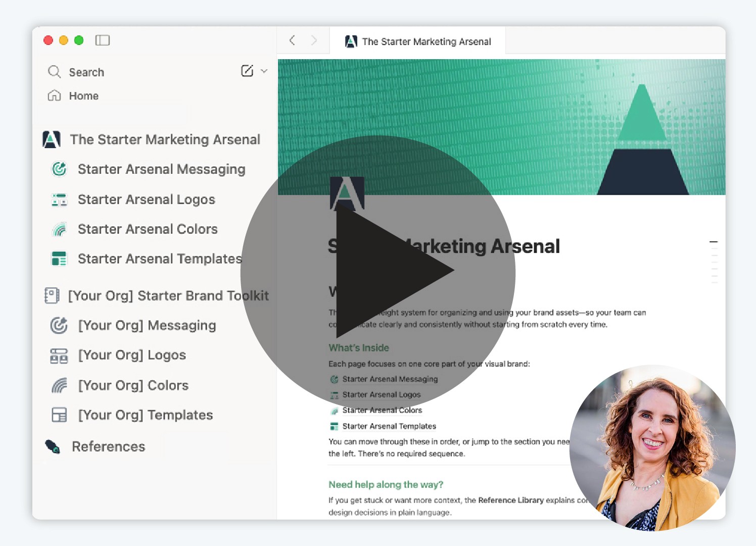
Task: Click the Starter Arsenal Logos sidebar icon
Action: click(x=59, y=199)
